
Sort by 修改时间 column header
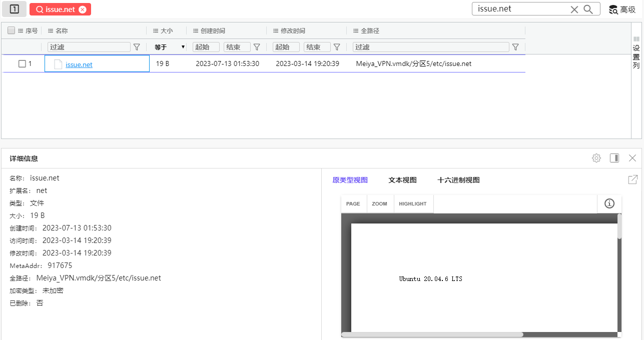[289, 30]
